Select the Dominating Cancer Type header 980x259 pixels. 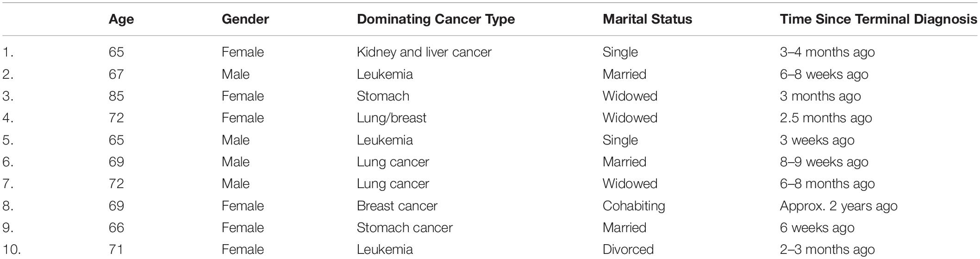[x=436, y=19]
